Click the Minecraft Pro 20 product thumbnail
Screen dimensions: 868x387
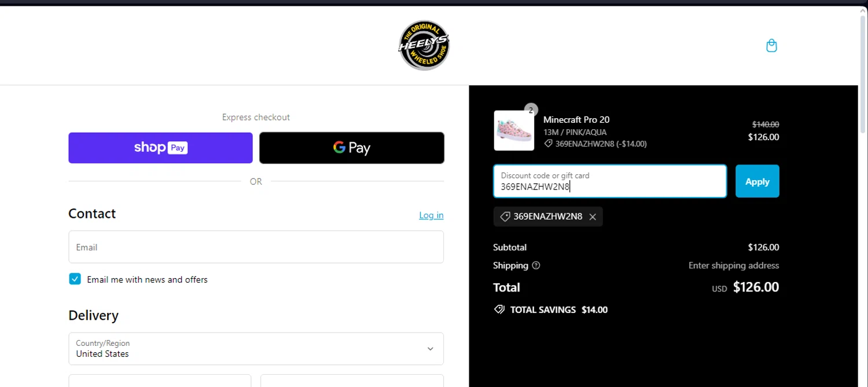(x=514, y=130)
